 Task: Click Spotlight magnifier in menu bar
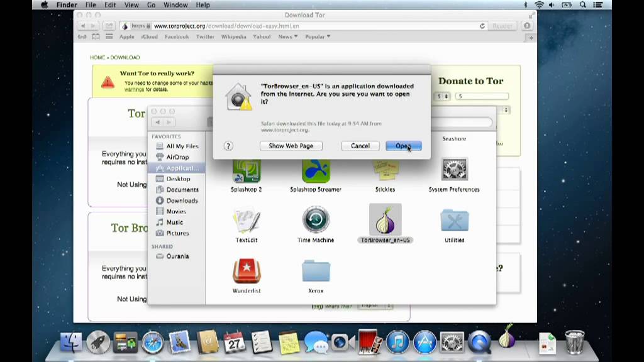tap(583, 5)
